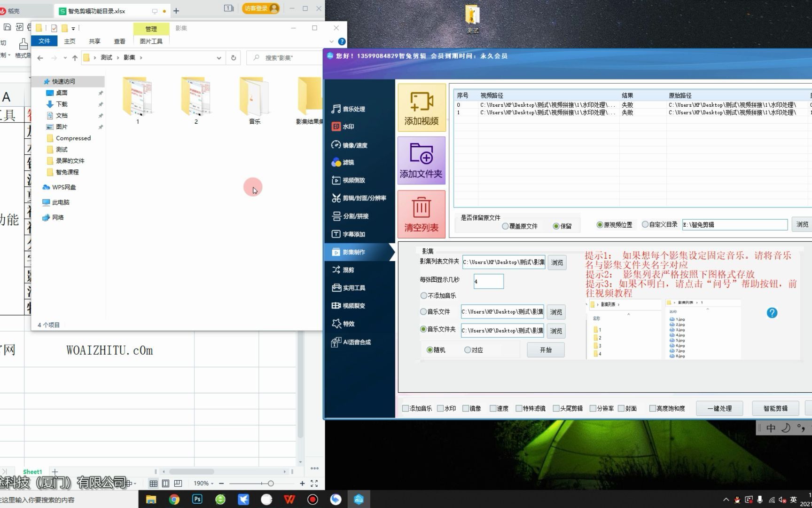
Task: Open 剪辑/封面/分辨率 section
Action: point(359,198)
